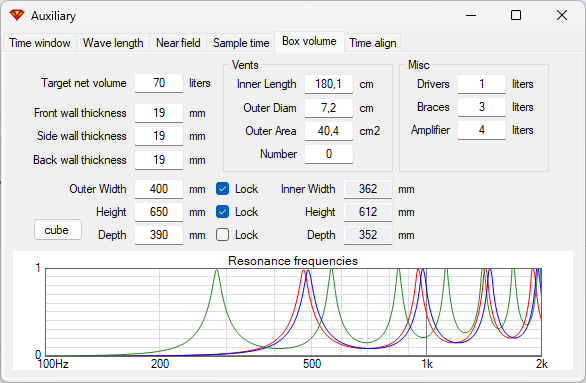Enable the Depth Lock checkbox
586x383 pixels.
pyautogui.click(x=222, y=235)
